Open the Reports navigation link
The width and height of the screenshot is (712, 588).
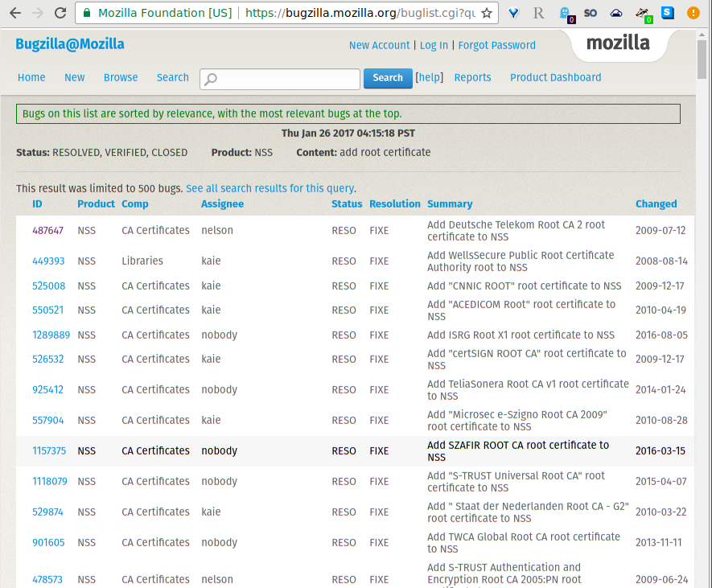point(473,78)
